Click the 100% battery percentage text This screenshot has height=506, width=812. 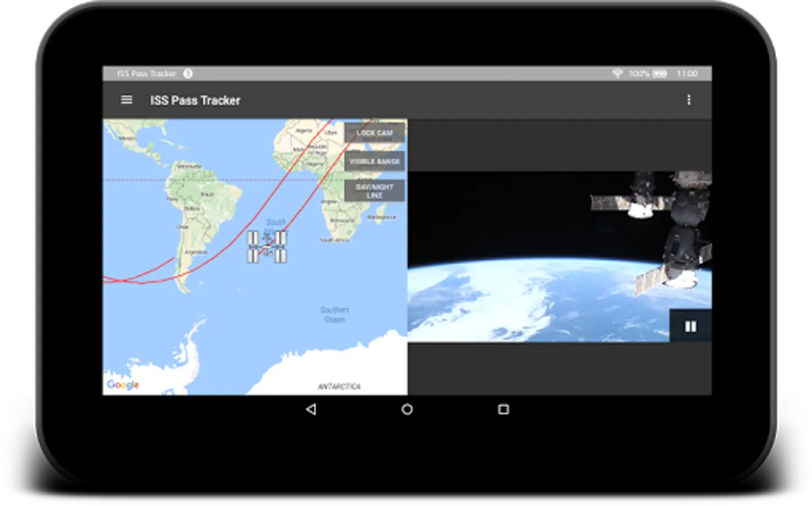[639, 74]
